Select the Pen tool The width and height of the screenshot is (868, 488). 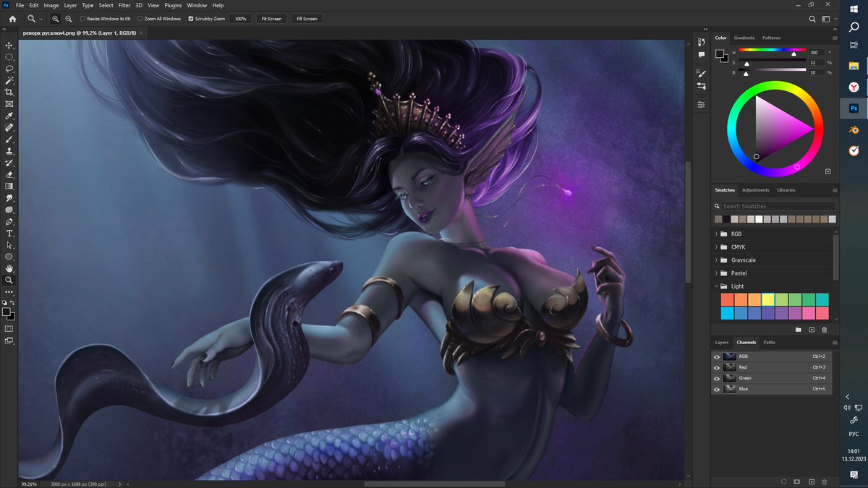[9, 221]
